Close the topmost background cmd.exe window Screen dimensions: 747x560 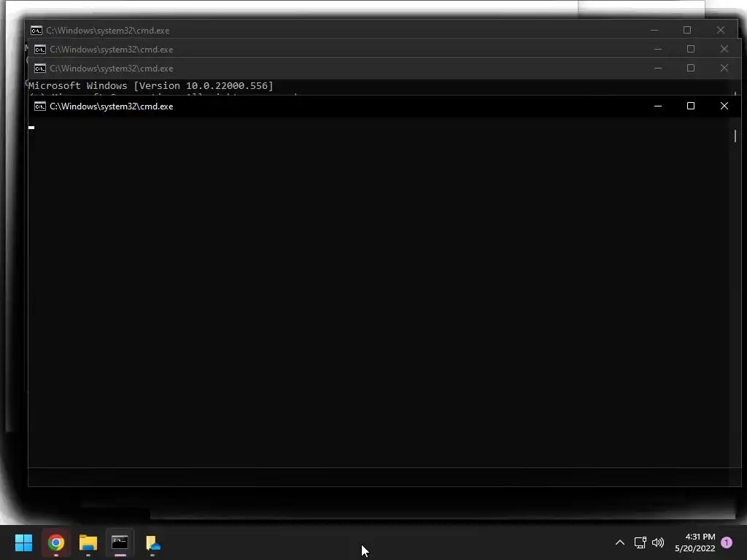(720, 30)
